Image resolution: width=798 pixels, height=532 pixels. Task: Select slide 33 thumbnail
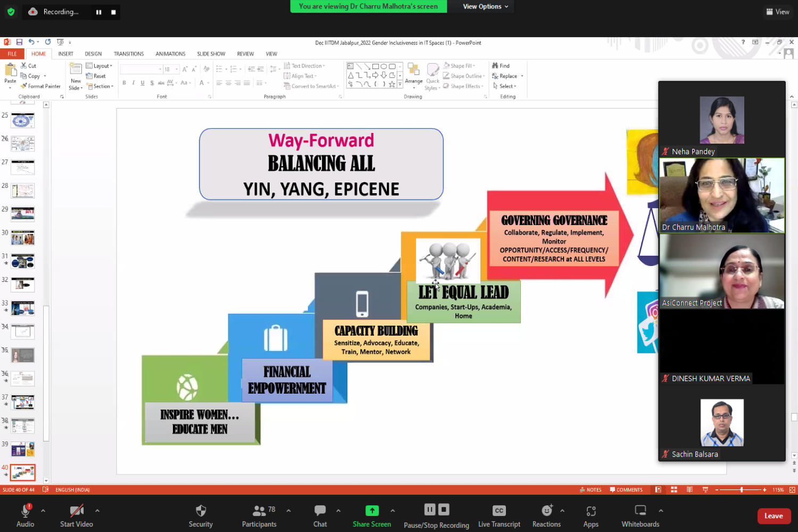(23, 308)
